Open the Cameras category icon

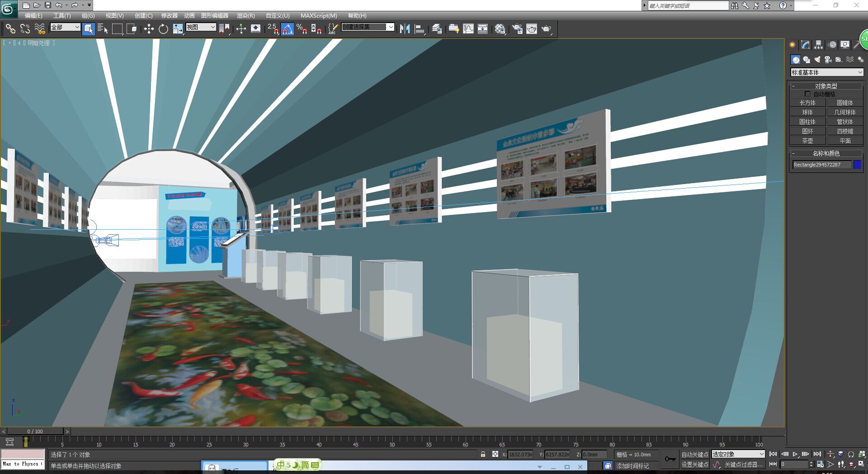(828, 60)
